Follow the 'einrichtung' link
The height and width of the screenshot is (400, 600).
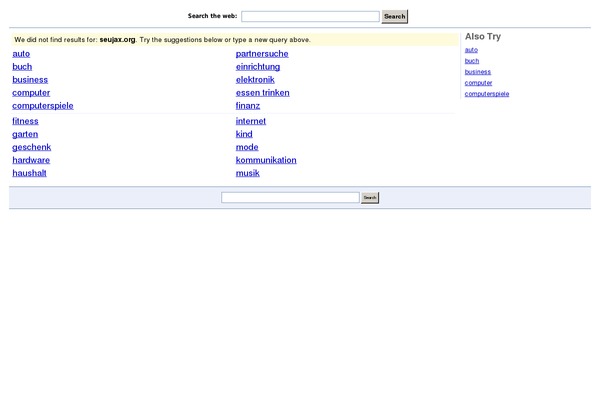point(258,67)
